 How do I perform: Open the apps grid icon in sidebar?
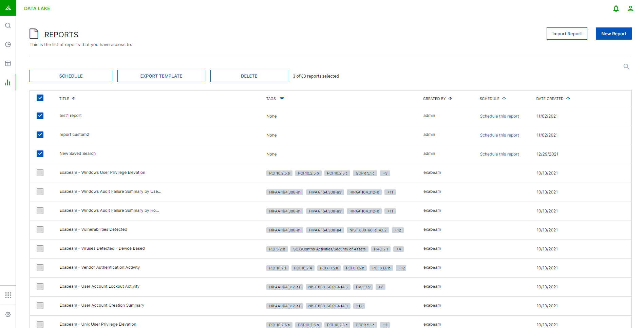(x=8, y=295)
